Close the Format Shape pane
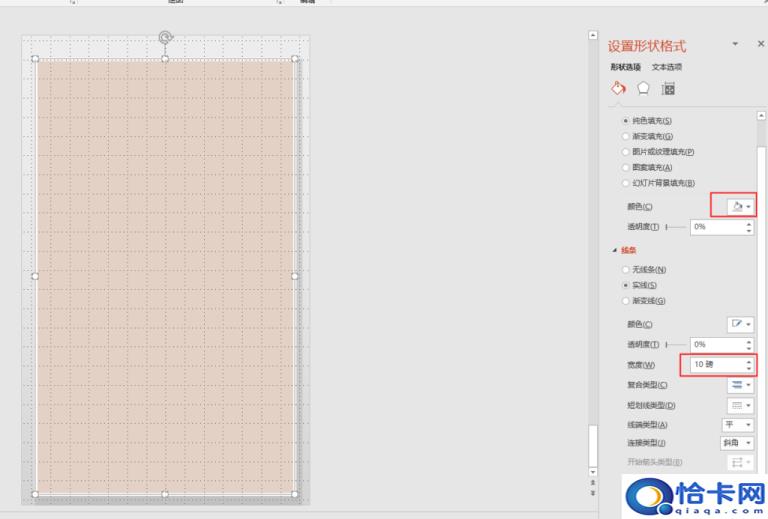This screenshot has height=519, width=768. 761,44
